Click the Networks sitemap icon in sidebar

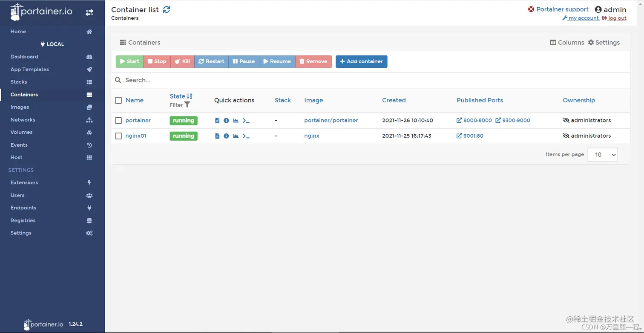coord(89,120)
